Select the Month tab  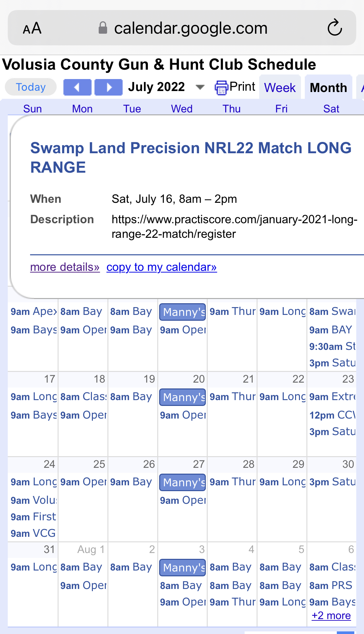tap(328, 87)
